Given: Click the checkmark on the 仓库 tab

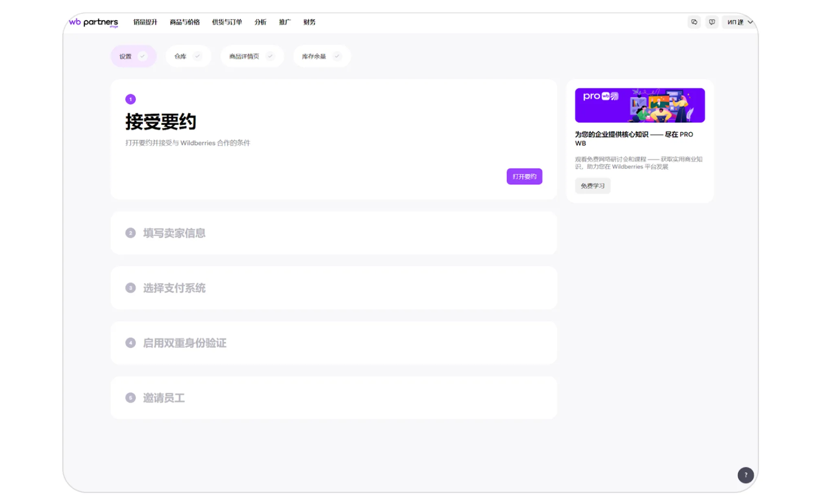Looking at the screenshot, I should [197, 56].
